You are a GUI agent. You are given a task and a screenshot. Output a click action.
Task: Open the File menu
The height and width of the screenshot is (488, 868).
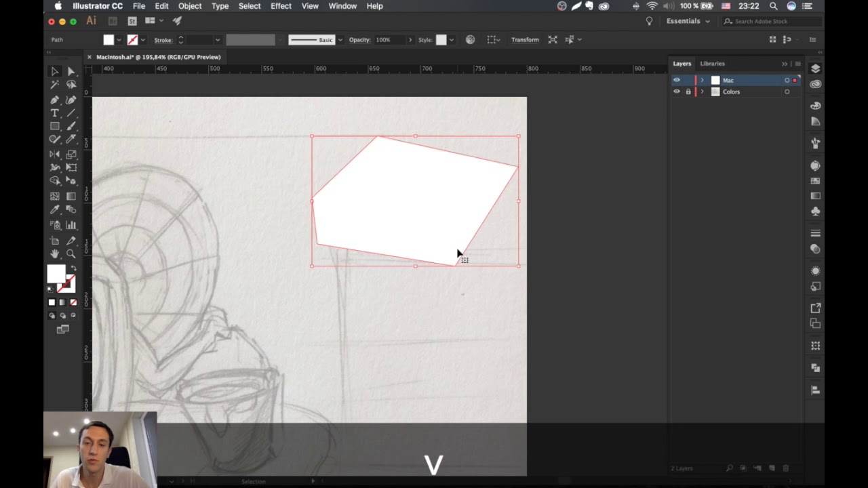pyautogui.click(x=139, y=6)
